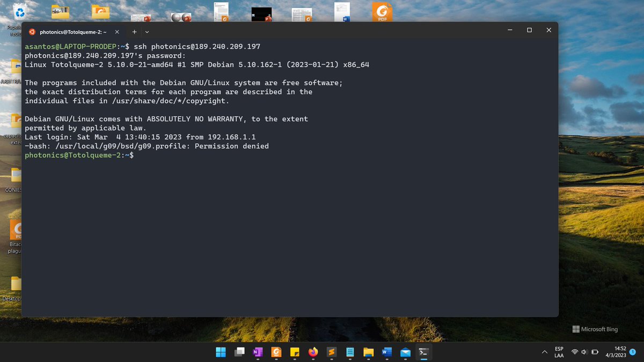This screenshot has height=362, width=644.
Task: Click the 'ssh photonics@189.240.209.197' command text
Action: (197, 47)
